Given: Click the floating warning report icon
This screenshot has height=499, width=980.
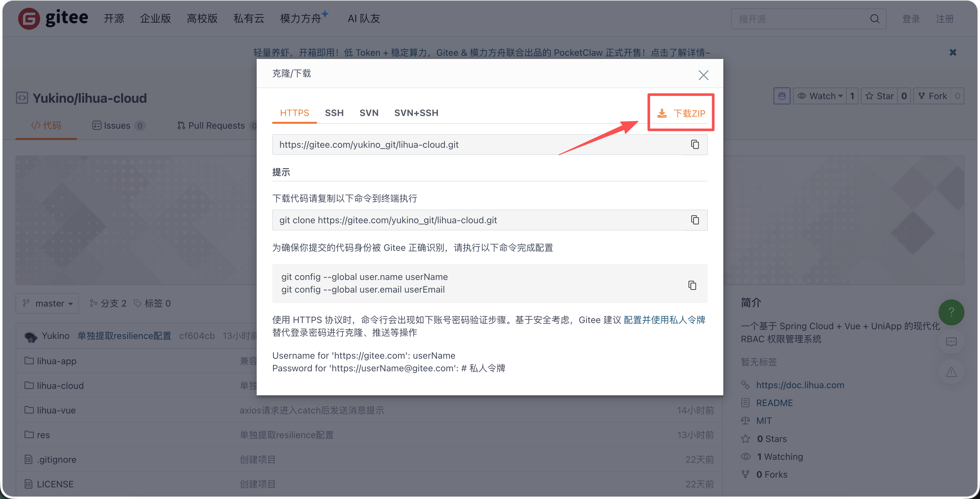Looking at the screenshot, I should coord(951,372).
